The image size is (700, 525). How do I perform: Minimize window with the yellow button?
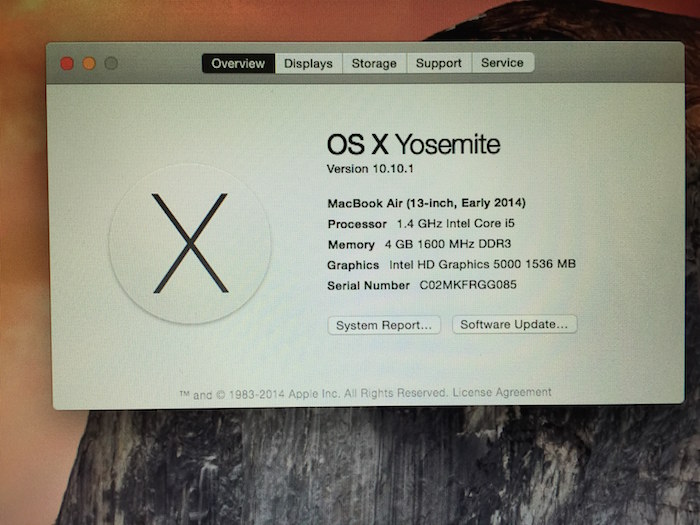[89, 64]
